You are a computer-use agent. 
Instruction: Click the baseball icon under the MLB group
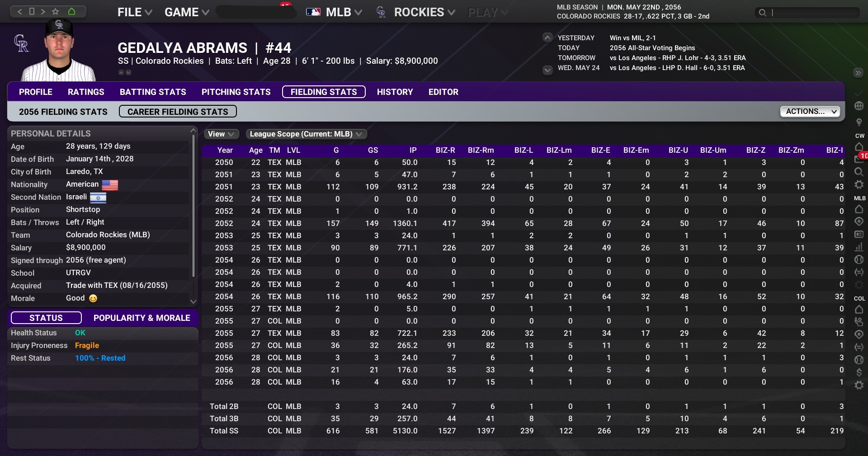pos(859,259)
